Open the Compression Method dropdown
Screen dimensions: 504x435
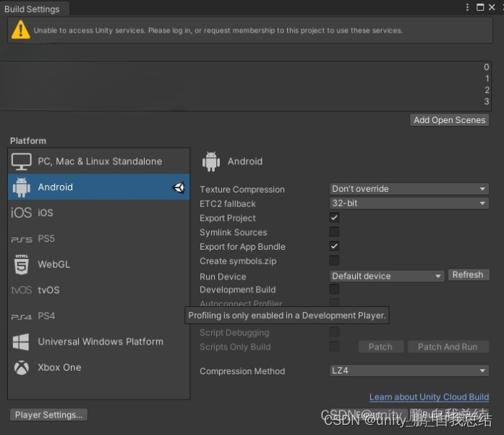tap(409, 371)
